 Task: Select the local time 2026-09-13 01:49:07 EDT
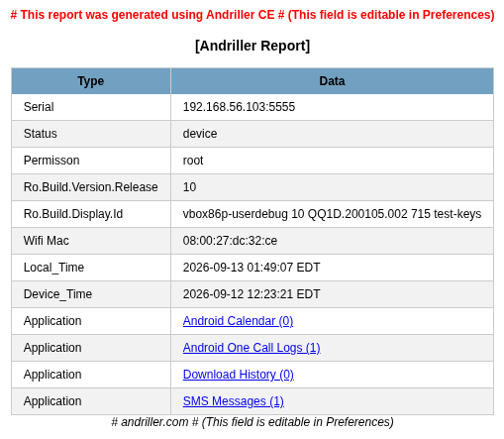252,268
